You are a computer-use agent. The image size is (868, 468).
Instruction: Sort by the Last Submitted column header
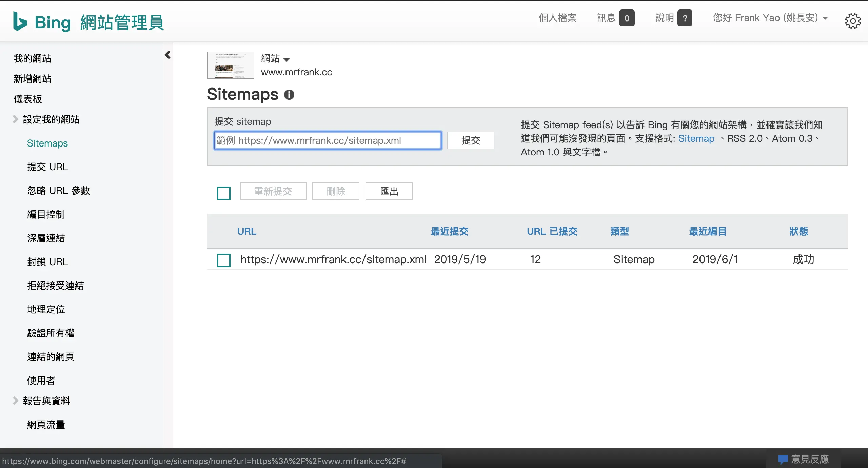[450, 231]
